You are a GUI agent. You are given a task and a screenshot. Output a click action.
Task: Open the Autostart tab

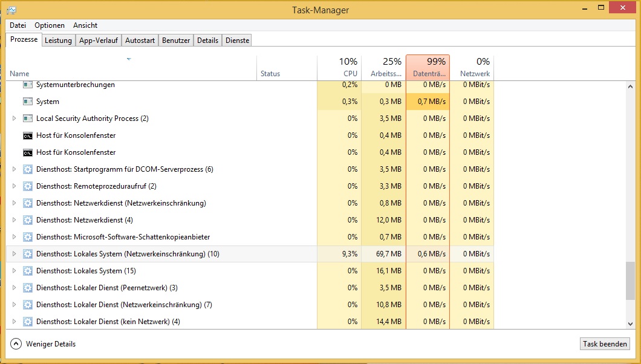click(x=140, y=41)
